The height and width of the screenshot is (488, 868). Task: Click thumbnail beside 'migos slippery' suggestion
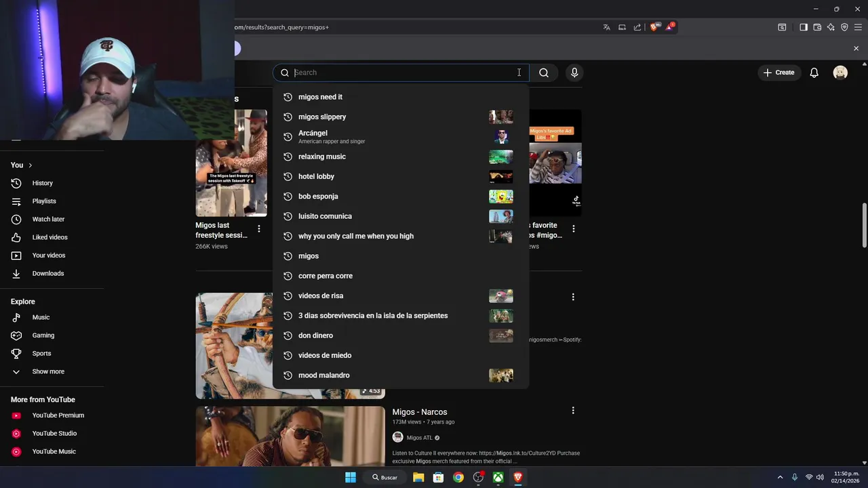(501, 117)
